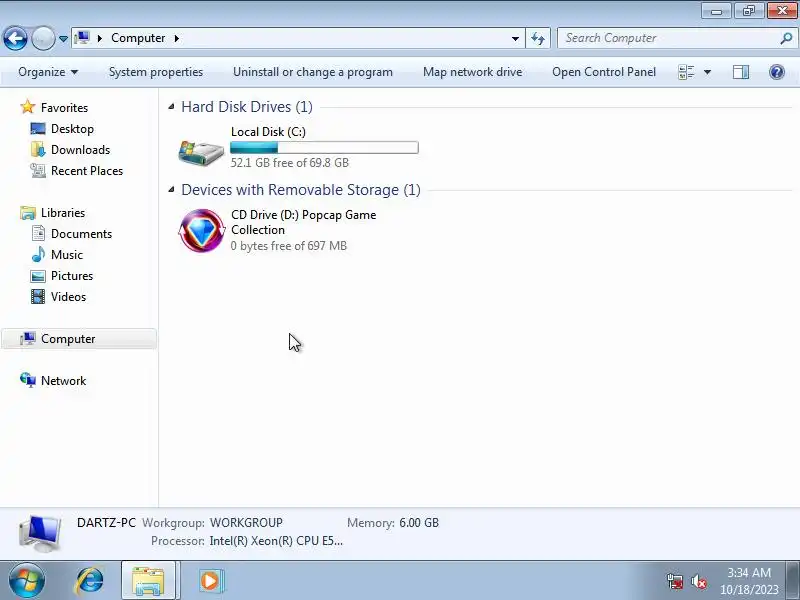800x600 pixels.
Task: Open the recent pages dropdown arrow
Action: 63,39
